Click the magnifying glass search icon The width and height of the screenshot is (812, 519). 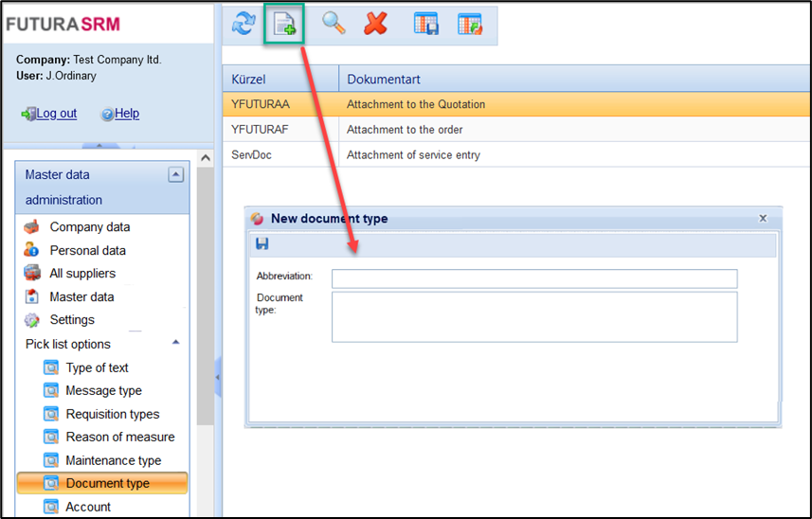(334, 24)
